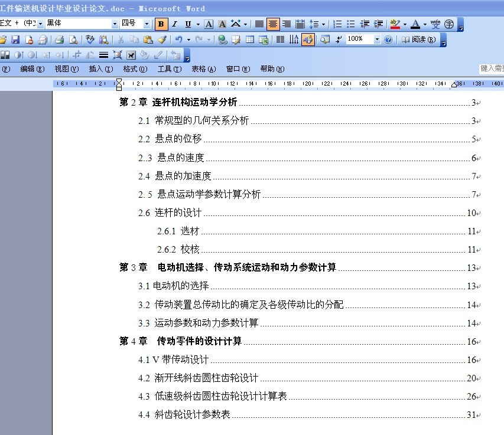Click the bulleted list icon
This screenshot has height=435, width=504.
(x=351, y=24)
